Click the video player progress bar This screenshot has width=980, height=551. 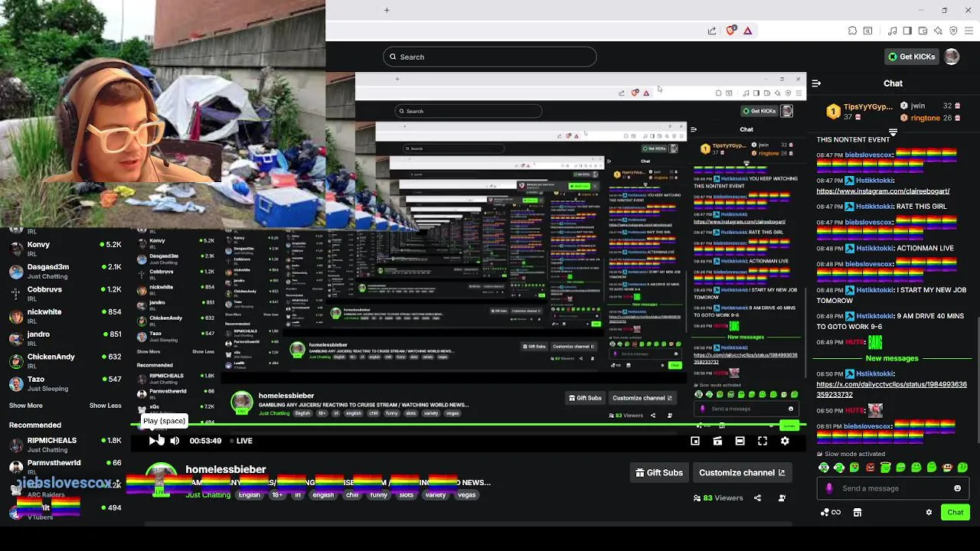(x=467, y=424)
